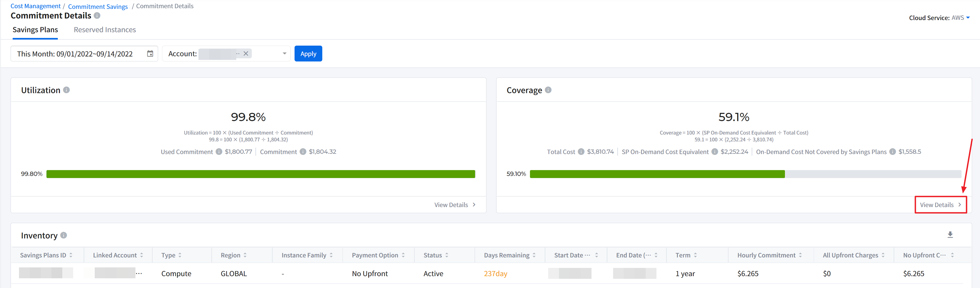
Task: Sort by Savings Plans ID column
Action: pos(71,255)
